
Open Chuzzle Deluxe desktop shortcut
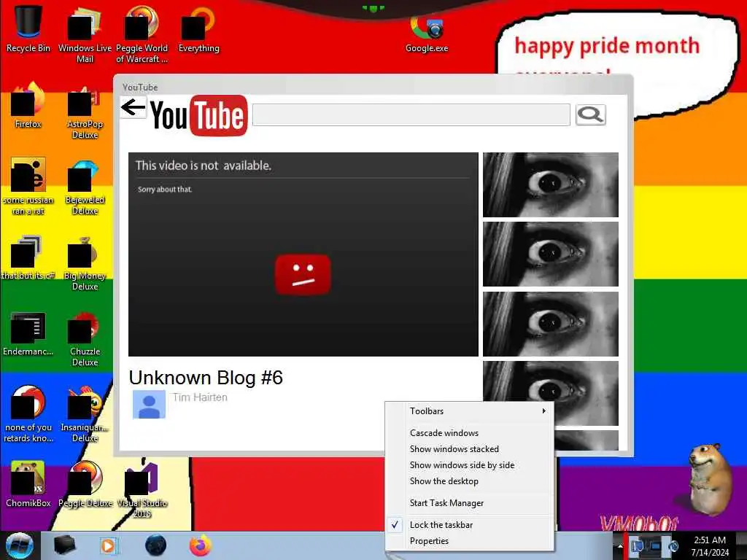85,339
